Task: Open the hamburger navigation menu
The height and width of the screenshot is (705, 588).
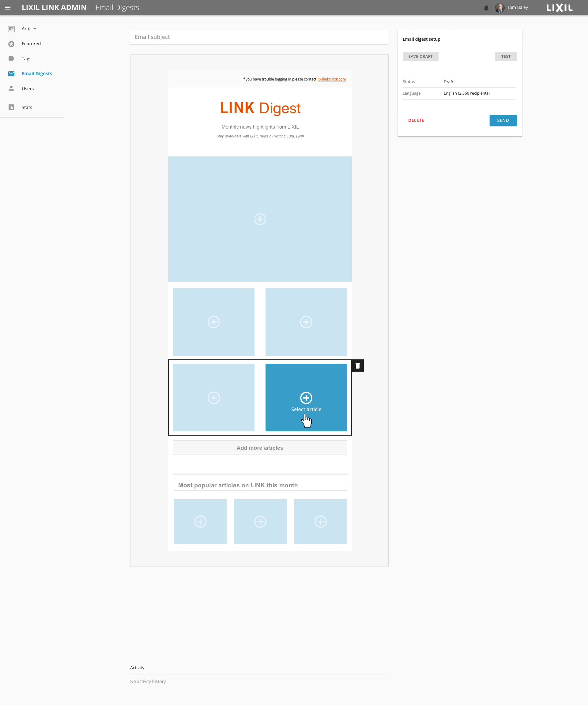Action: [x=8, y=8]
